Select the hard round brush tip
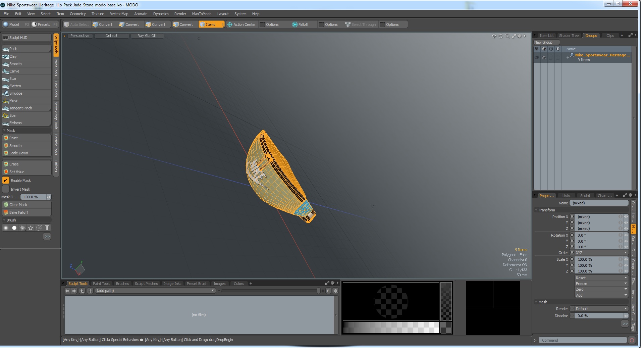The image size is (644, 349). pos(14,228)
